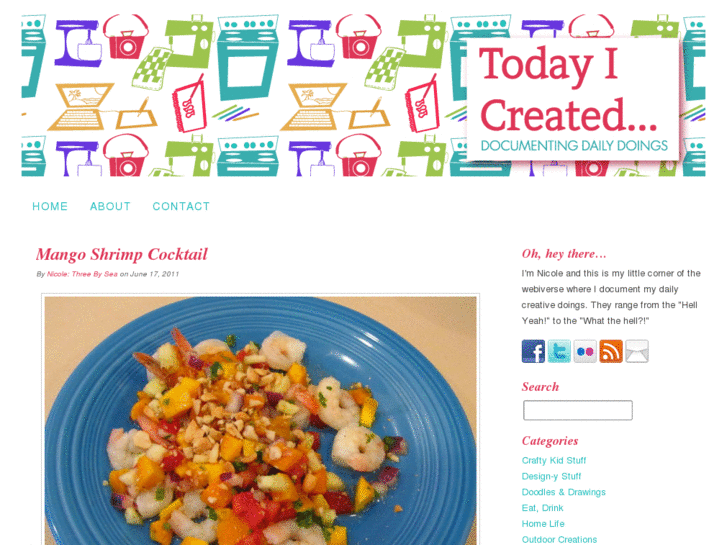Viewport: 727px width, 545px height.
Task: Visit the Flickr icon link
Action: point(585,351)
